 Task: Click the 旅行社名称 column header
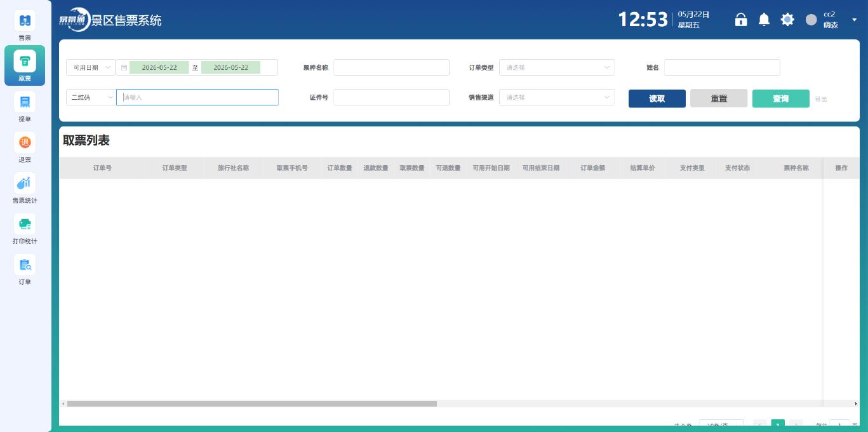coord(233,168)
